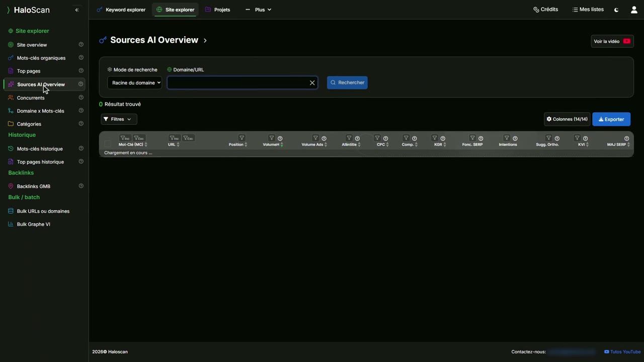Open the help icon next to Backlinks GMB

coord(81,186)
